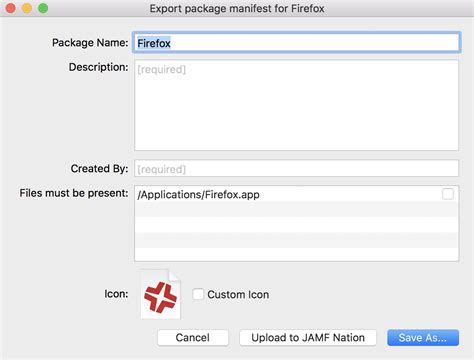
Task: Zoom the window with green button
Action: (x=43, y=8)
